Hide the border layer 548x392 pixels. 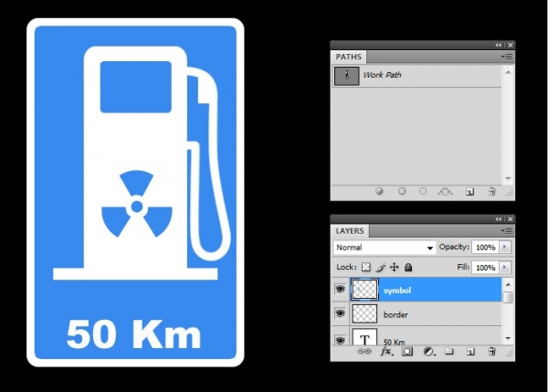(x=341, y=313)
